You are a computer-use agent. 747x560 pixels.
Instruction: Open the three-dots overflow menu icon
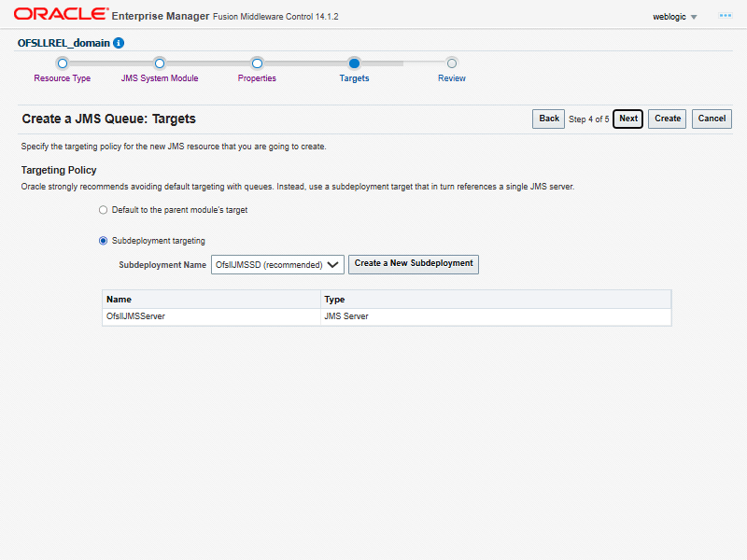726,16
